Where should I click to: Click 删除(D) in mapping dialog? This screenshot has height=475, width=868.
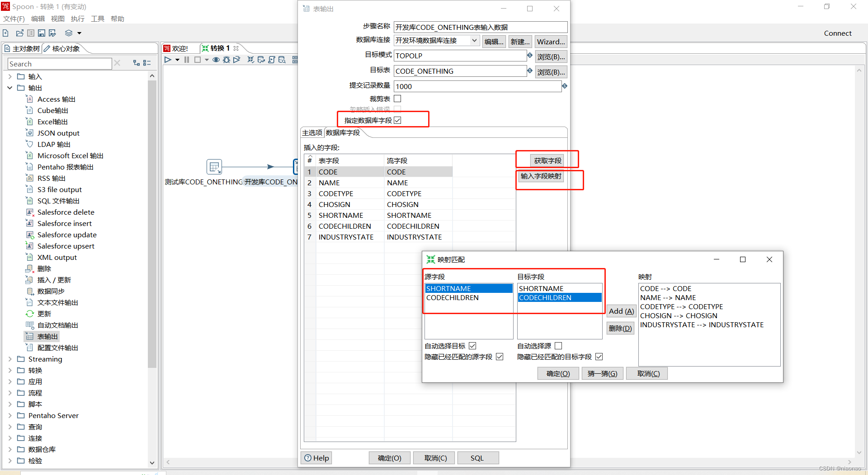point(620,328)
